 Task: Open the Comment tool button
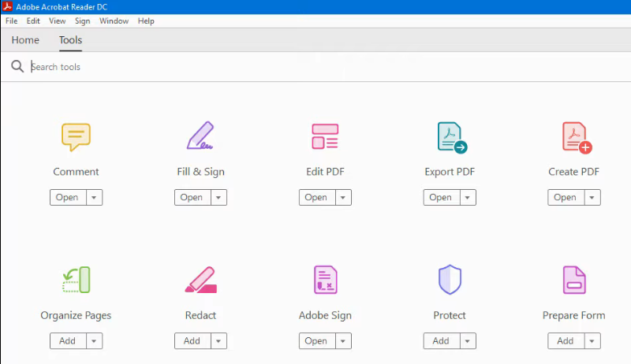pos(68,197)
